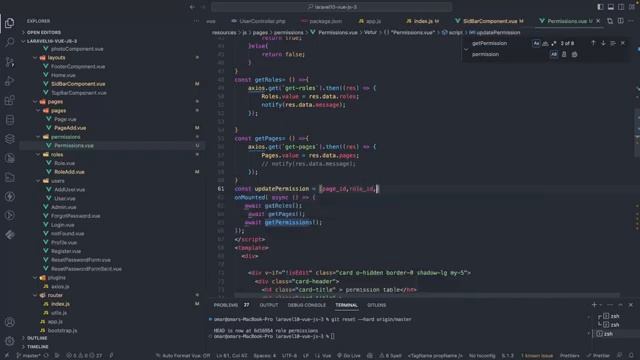Close the Permissions.vue tab
The height and width of the screenshot is (360, 640).
click(598, 21)
